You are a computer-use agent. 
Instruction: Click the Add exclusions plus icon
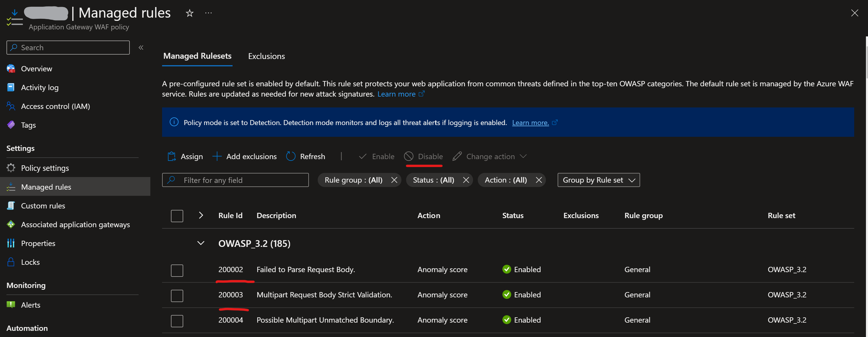coord(217,156)
